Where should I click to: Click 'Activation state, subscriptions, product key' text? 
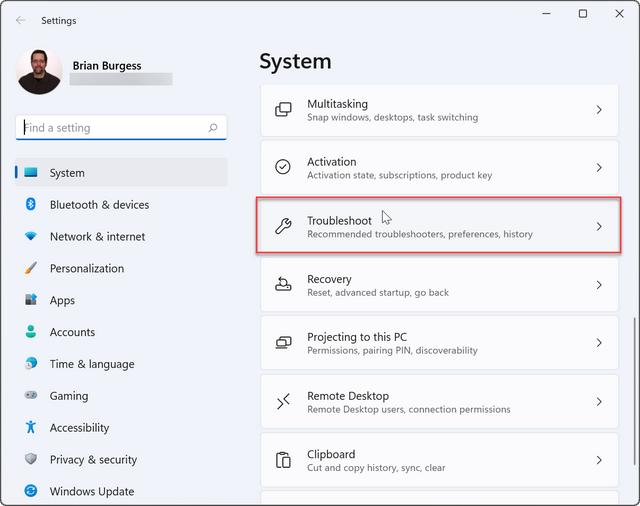coord(400,175)
